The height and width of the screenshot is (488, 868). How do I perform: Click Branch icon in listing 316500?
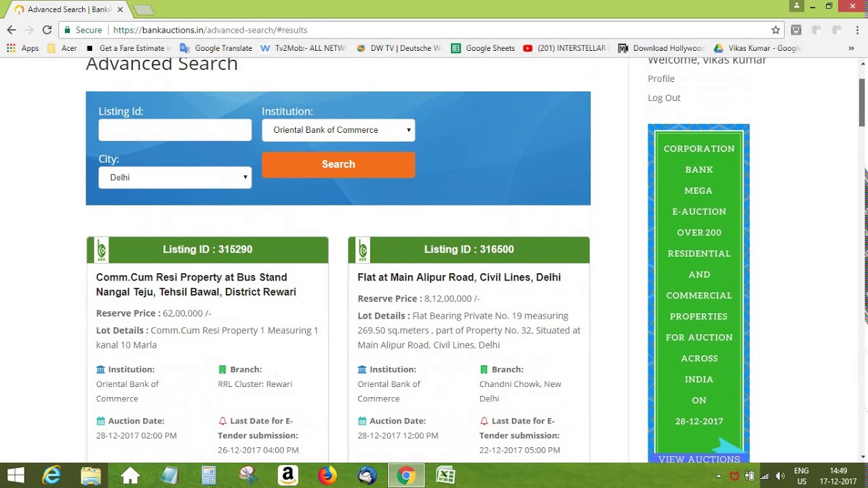point(484,369)
